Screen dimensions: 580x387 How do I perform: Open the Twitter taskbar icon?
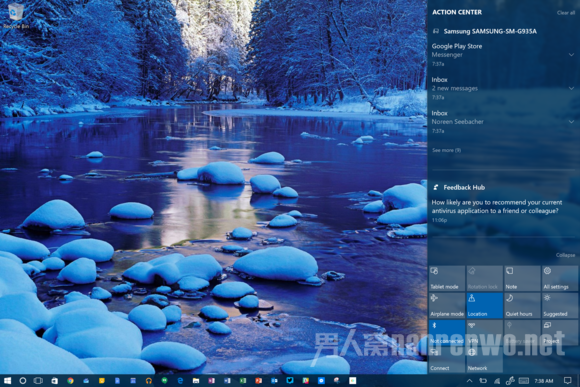pyautogui.click(x=290, y=380)
